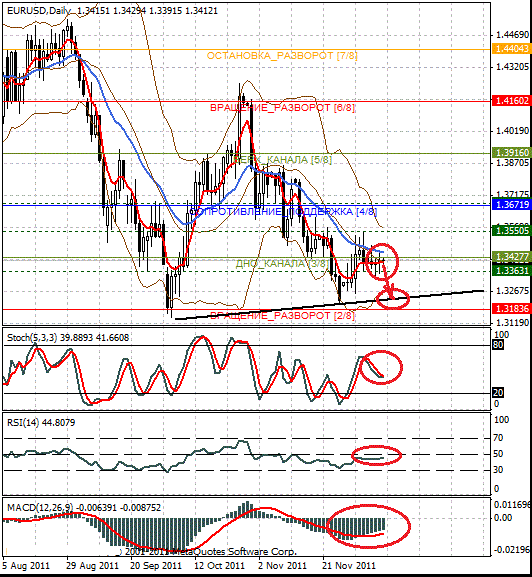The image size is (532, 577).
Task: Select the ДНО_КАНАЛА [3/8] label
Action: pyautogui.click(x=282, y=263)
